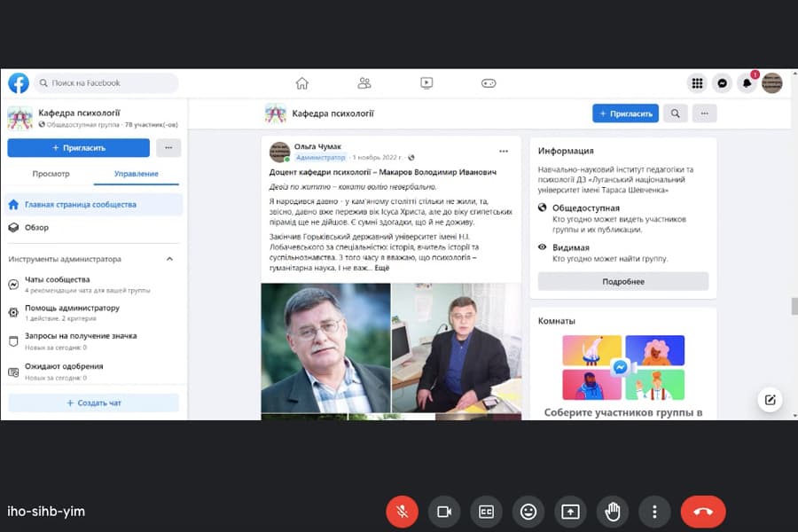Viewport: 798px width, 532px height.
Task: Open the notifications bell
Action: tap(747, 83)
